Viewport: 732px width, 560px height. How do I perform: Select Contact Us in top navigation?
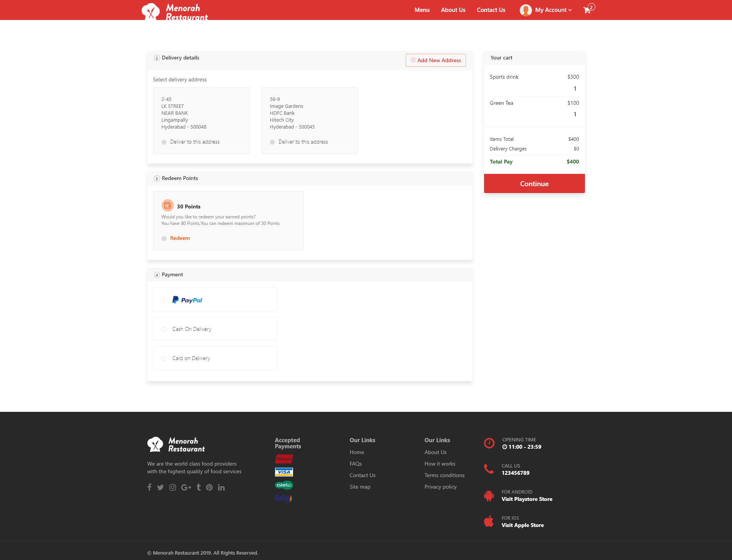tap(491, 10)
